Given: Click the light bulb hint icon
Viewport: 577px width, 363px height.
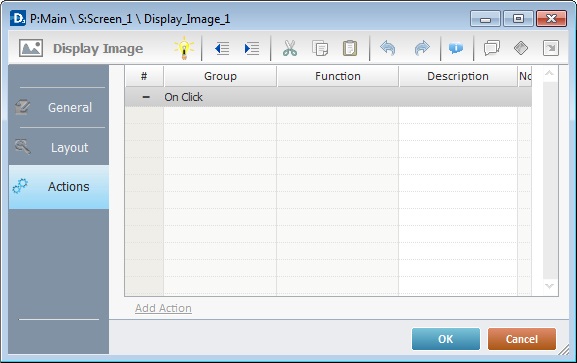Looking at the screenshot, I should [184, 48].
